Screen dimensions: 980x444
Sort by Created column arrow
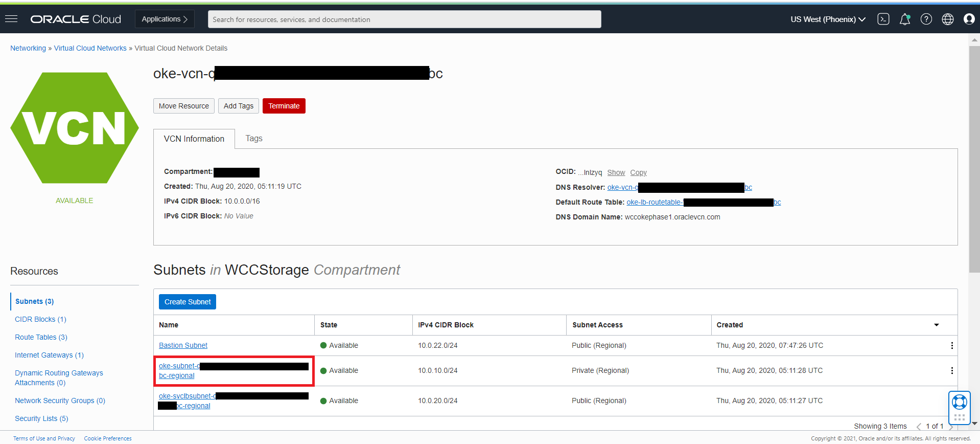[x=937, y=325]
